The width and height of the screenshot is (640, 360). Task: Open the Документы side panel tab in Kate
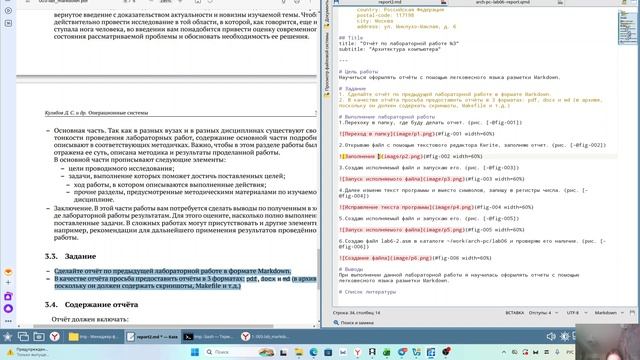pyautogui.click(x=327, y=13)
